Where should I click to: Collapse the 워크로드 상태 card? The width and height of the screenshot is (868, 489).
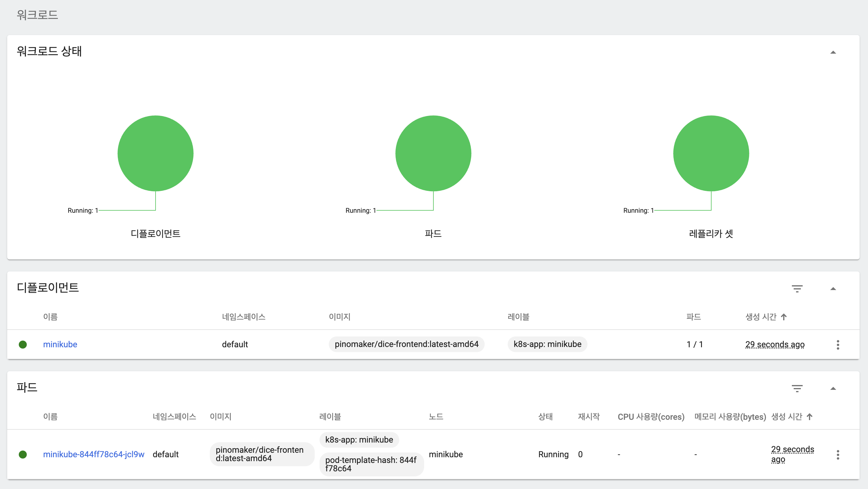(833, 52)
